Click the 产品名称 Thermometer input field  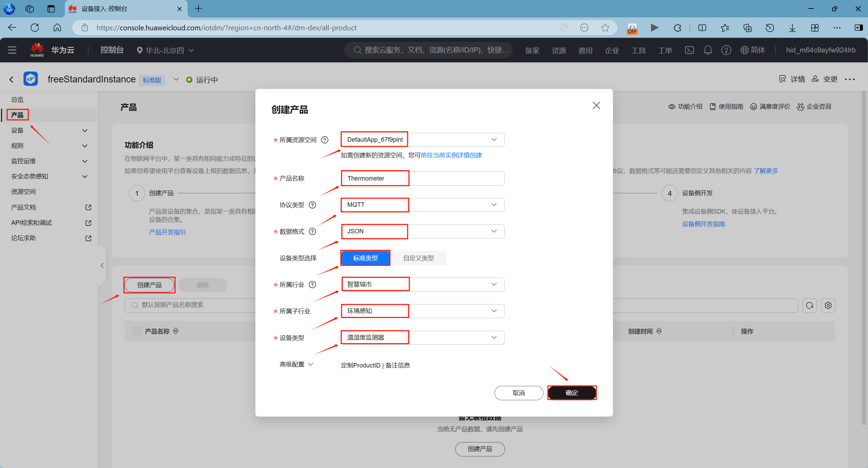point(422,178)
